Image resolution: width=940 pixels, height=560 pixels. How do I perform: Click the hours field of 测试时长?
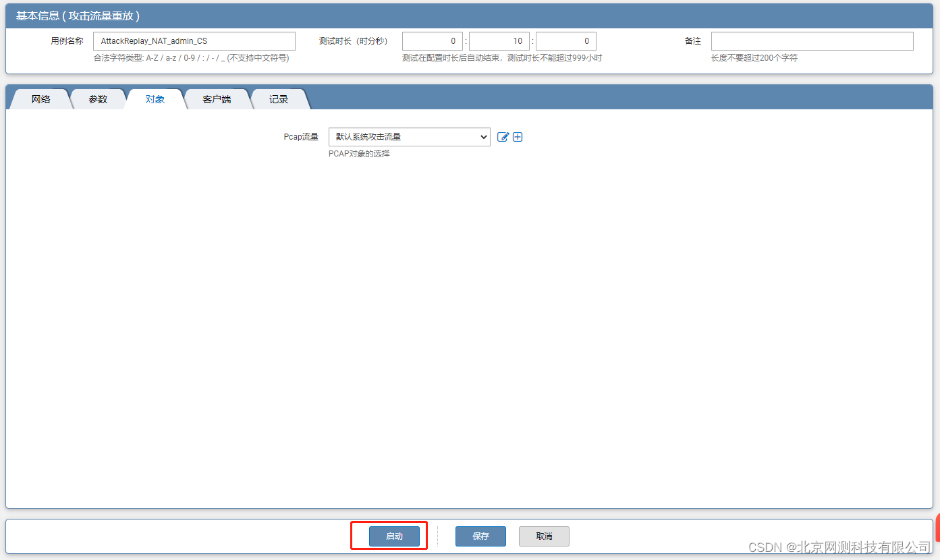(433, 41)
